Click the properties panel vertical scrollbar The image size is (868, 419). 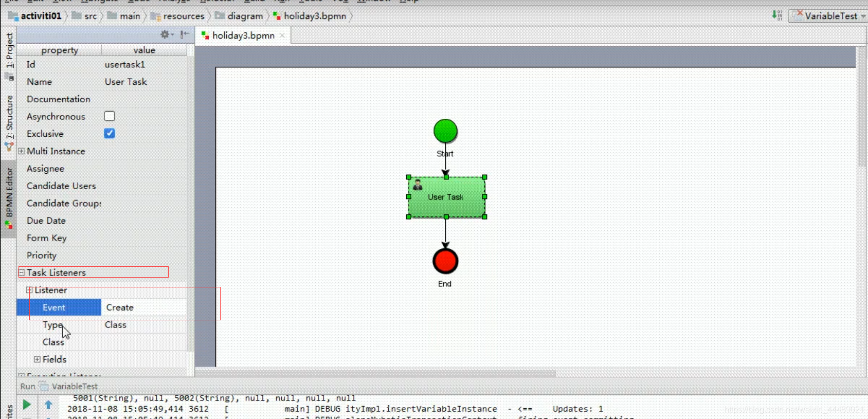click(191, 203)
